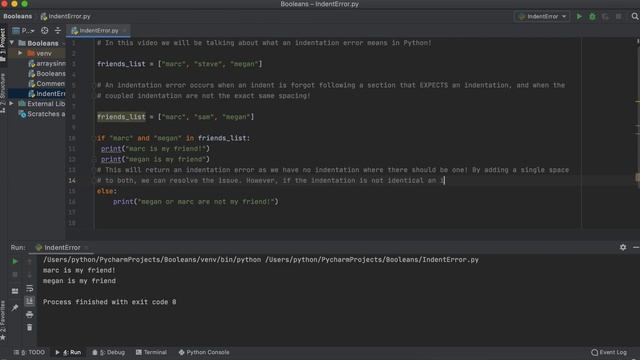Click 'marc is my friend!' console output

pos(79,270)
